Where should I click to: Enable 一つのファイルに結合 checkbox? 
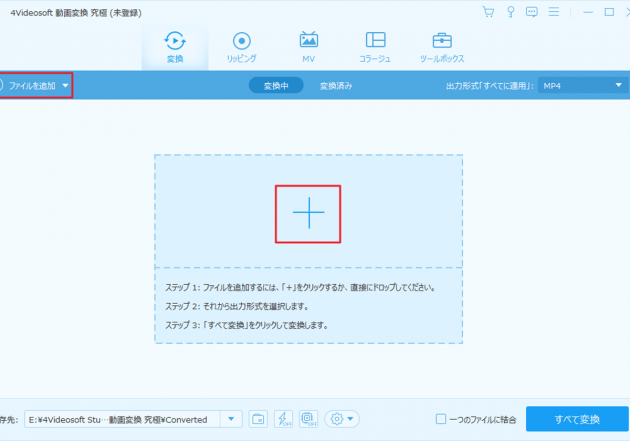pos(441,418)
